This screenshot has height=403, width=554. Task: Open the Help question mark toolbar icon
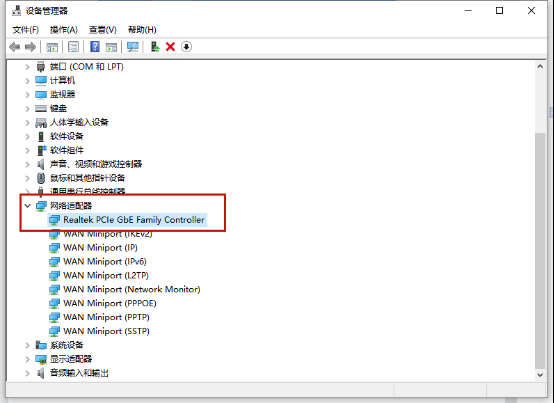[95, 47]
